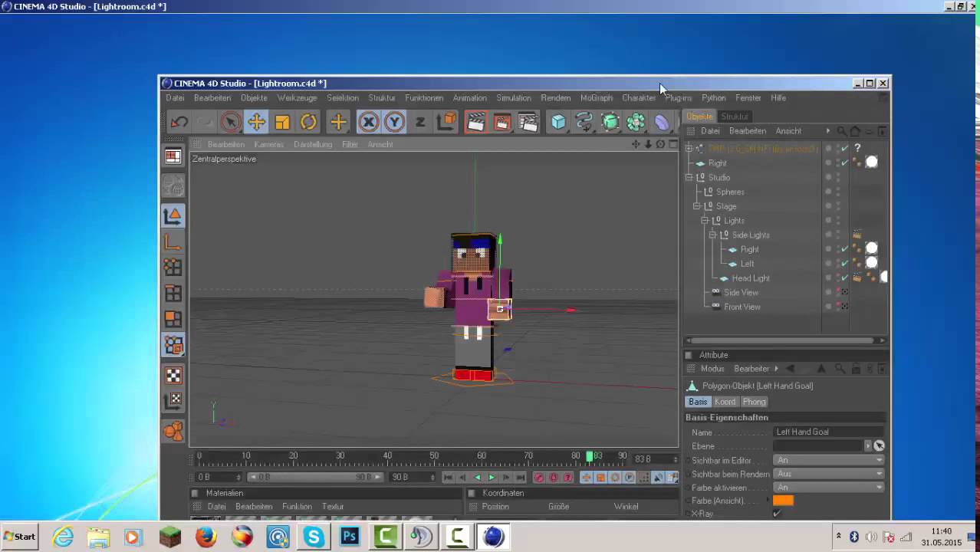Open the Farbe aktivieren dropdown
The image size is (980, 552).
pyautogui.click(x=829, y=488)
